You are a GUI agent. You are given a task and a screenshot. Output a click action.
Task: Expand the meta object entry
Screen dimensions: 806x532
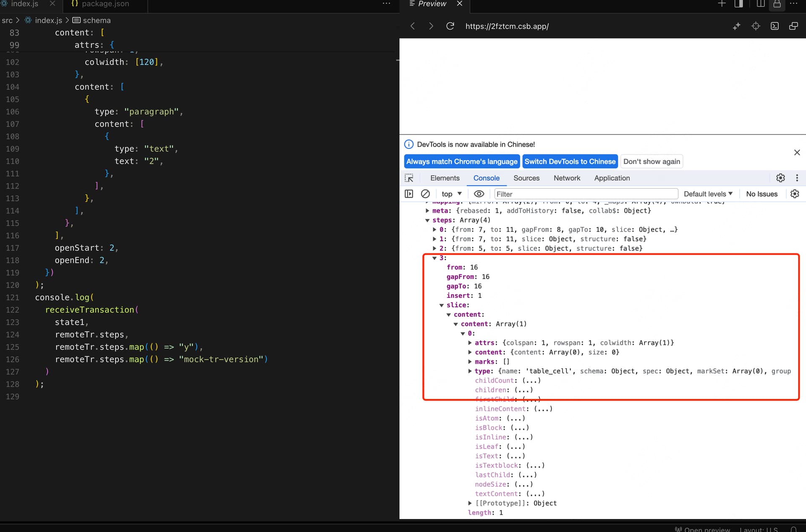pyautogui.click(x=427, y=211)
